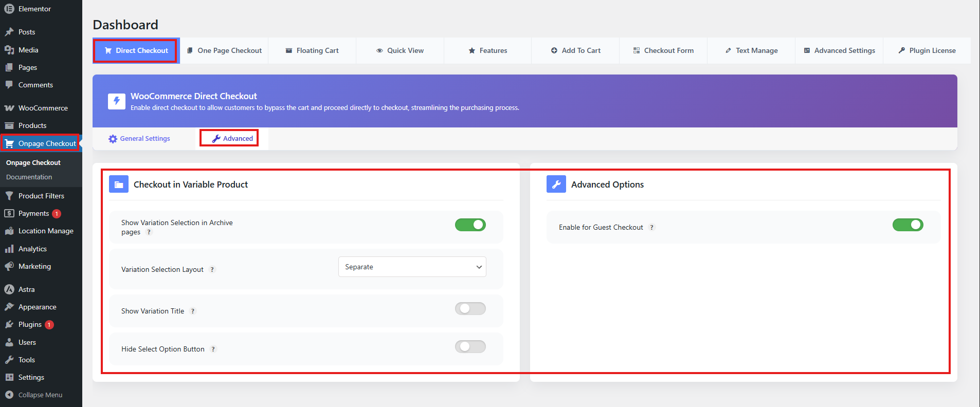Click help icon for Variation Selection Layout
This screenshot has height=407, width=980.
[x=212, y=269]
